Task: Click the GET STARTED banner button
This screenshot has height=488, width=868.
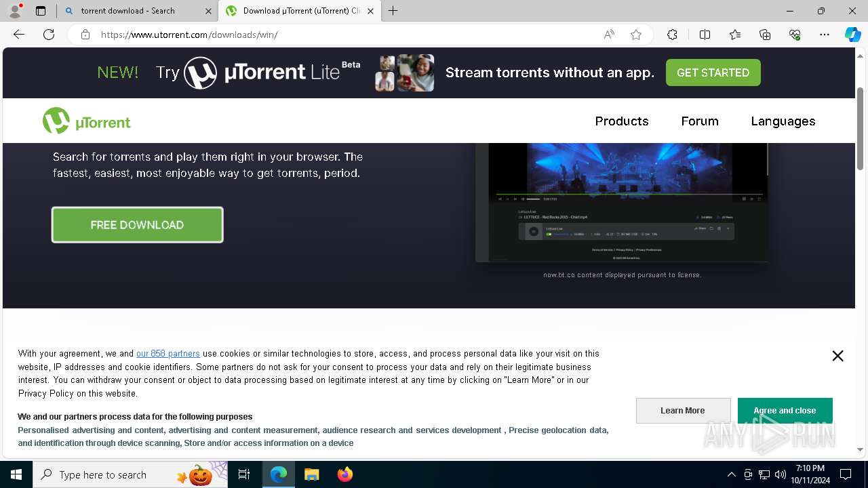Action: (x=713, y=73)
